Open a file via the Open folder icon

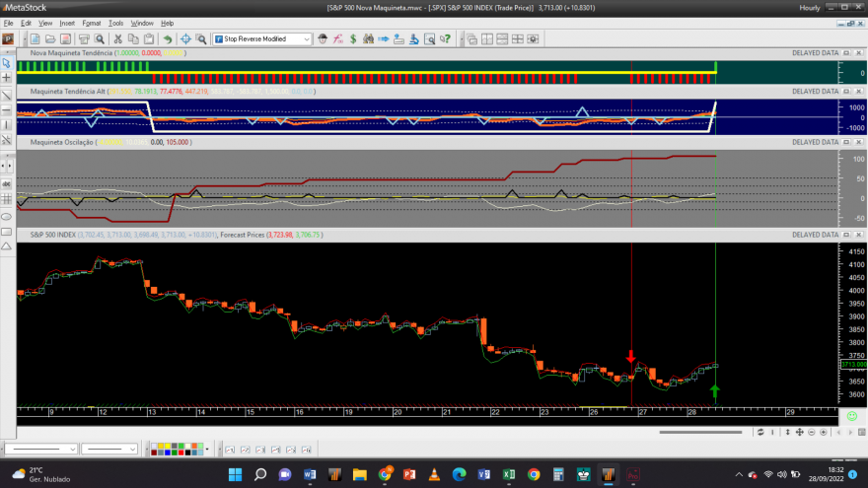(50, 38)
